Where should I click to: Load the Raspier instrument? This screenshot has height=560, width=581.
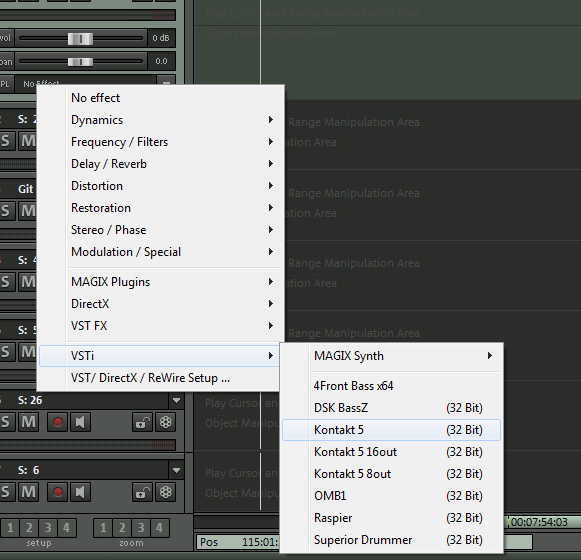(391, 518)
